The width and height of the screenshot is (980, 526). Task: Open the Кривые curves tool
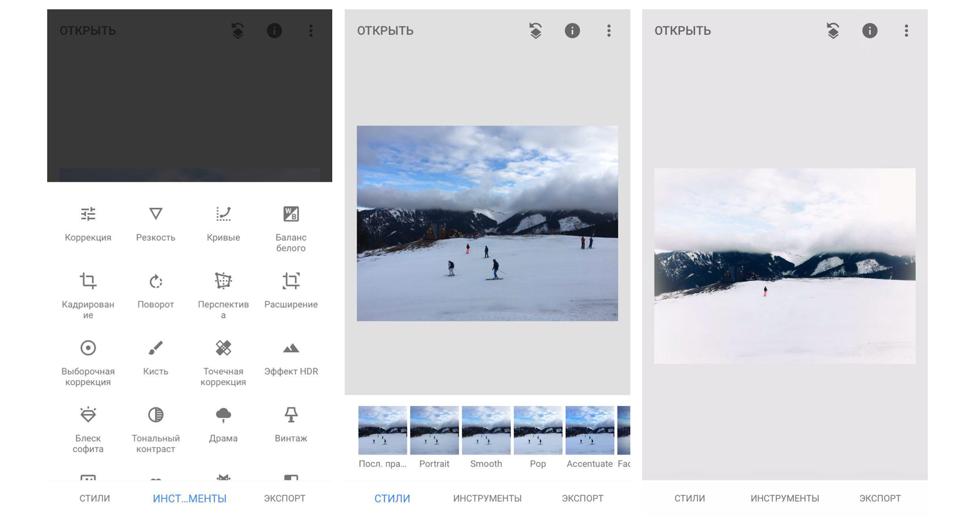[x=223, y=223]
